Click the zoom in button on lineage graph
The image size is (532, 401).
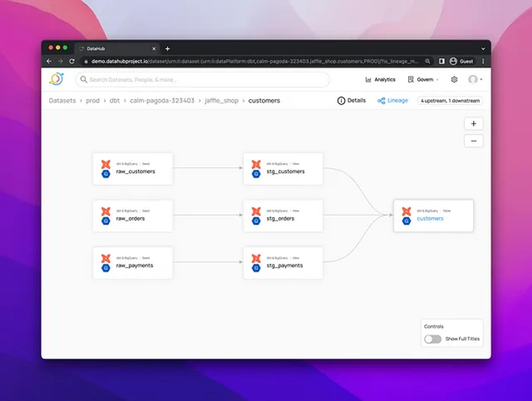pos(474,123)
